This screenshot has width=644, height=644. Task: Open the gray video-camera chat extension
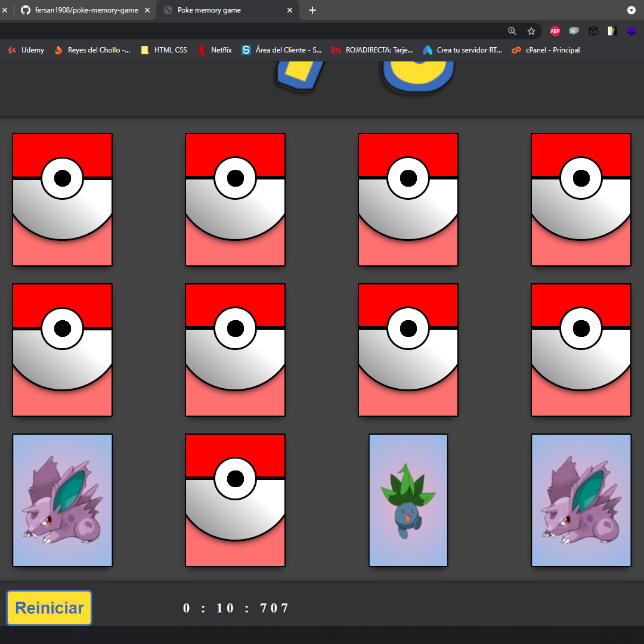click(x=574, y=31)
